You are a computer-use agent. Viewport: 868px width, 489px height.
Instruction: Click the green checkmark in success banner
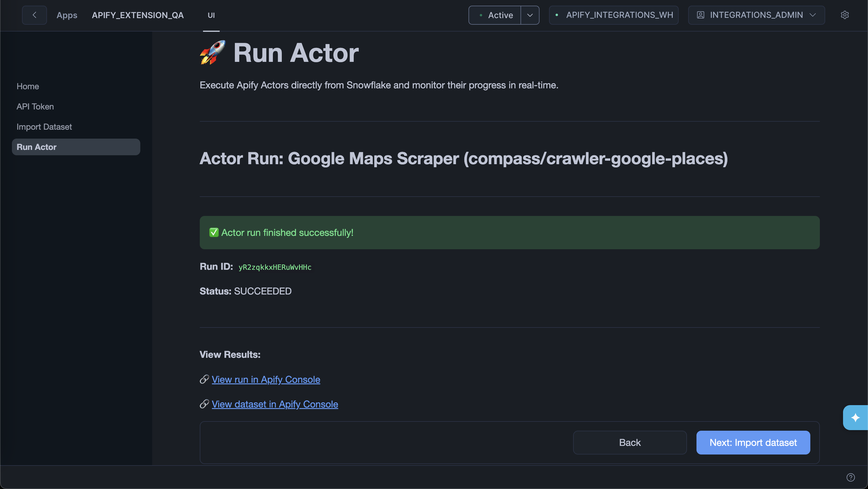tap(214, 232)
